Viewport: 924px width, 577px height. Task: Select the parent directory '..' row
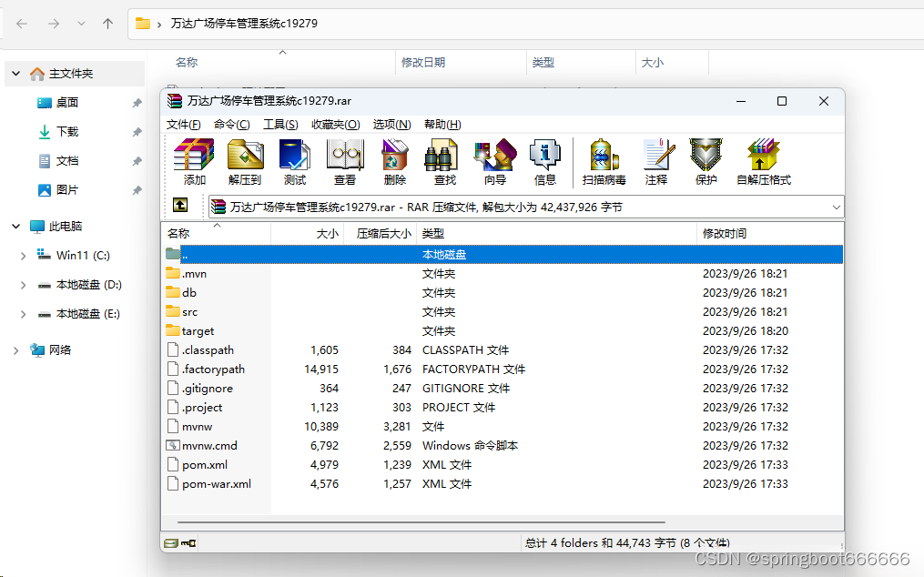click(x=503, y=254)
